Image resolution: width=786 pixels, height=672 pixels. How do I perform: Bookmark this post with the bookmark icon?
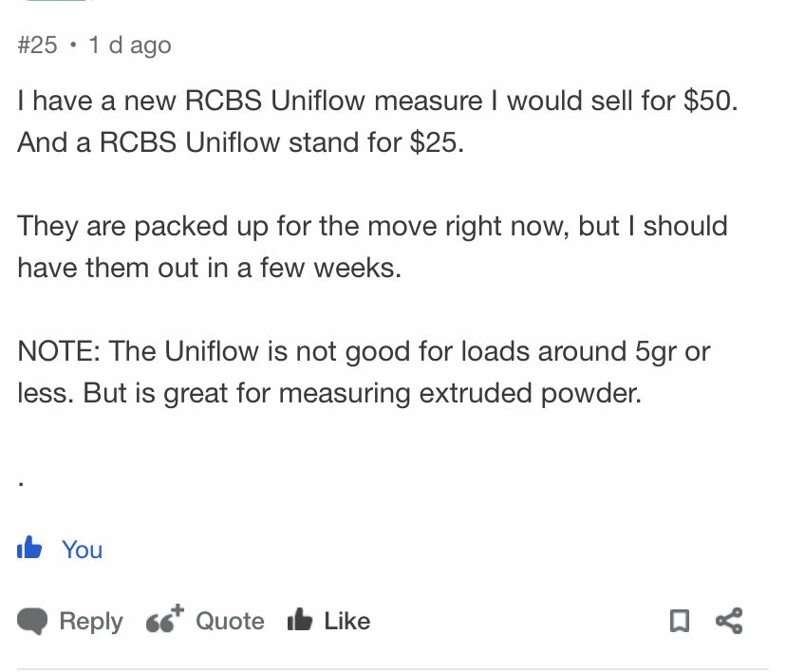coord(680,621)
